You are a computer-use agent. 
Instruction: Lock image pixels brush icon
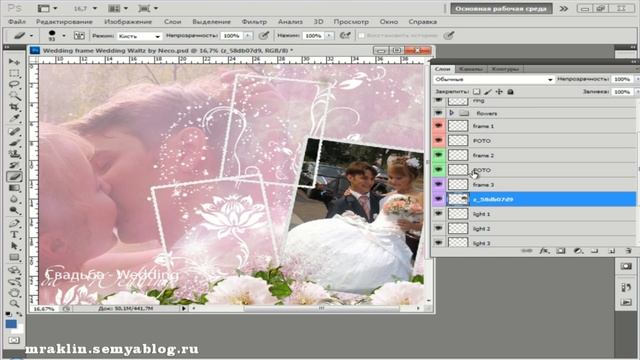(x=488, y=92)
